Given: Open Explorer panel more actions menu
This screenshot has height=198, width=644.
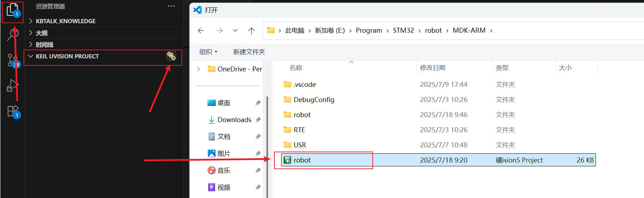Looking at the screenshot, I should click(x=171, y=6).
